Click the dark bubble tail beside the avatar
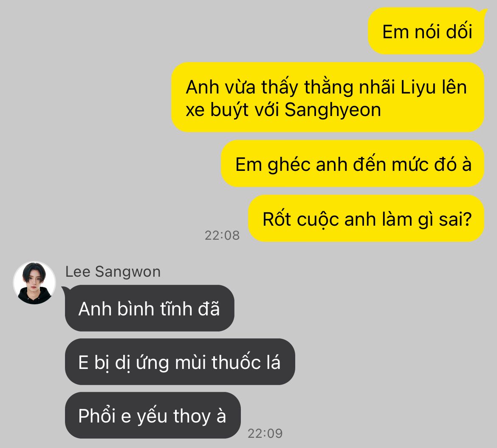This screenshot has height=448, width=497. (65, 289)
